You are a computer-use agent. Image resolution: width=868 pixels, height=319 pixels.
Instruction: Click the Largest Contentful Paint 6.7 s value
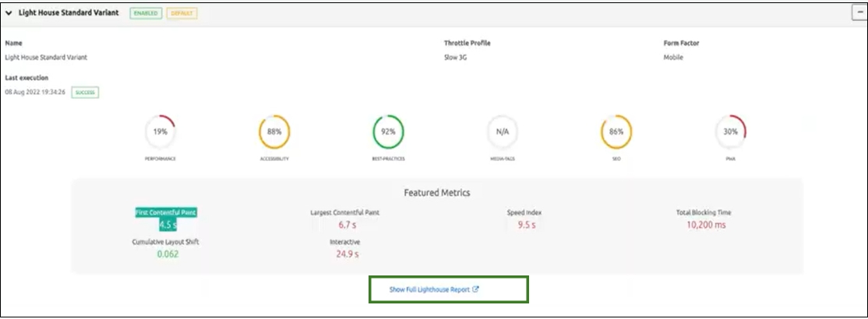pyautogui.click(x=346, y=226)
